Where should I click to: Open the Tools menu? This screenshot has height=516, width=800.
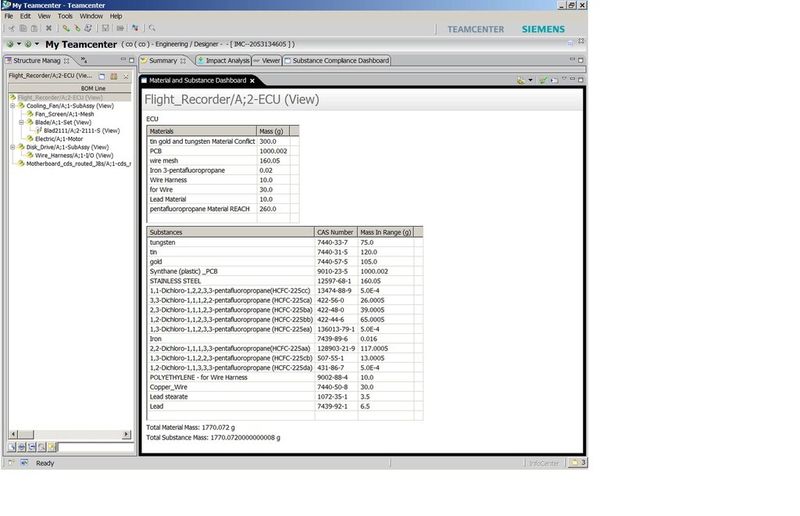tap(65, 16)
